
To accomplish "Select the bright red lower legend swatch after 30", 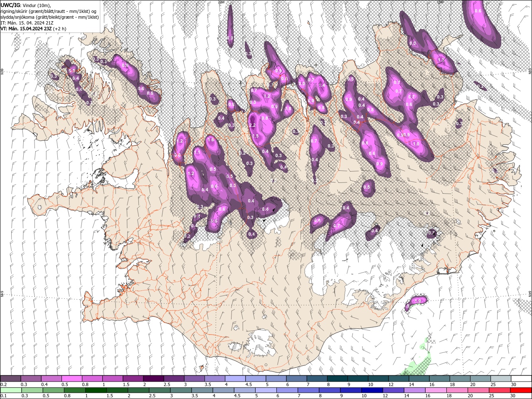I will [521, 390].
